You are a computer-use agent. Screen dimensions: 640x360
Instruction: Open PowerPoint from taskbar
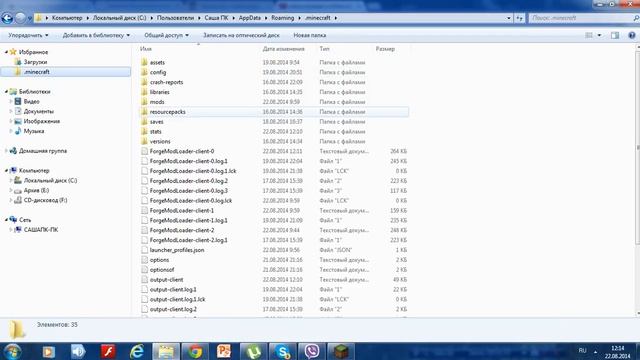(224, 351)
